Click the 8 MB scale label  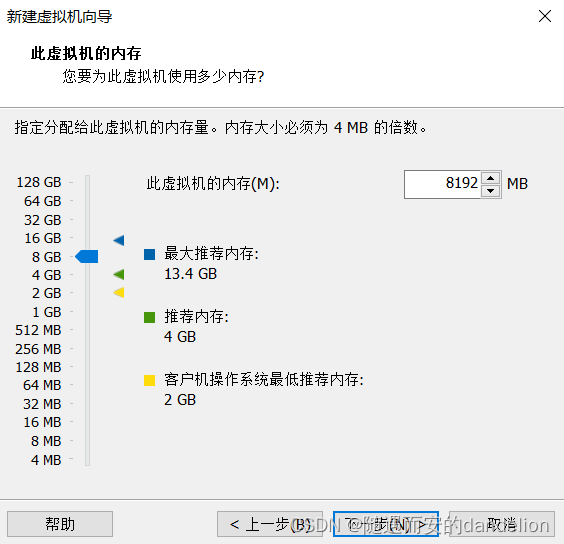46,441
